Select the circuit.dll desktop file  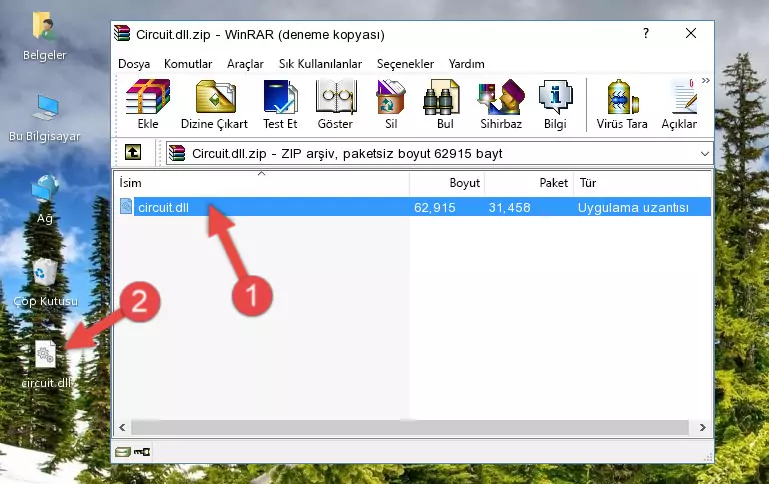[46, 364]
